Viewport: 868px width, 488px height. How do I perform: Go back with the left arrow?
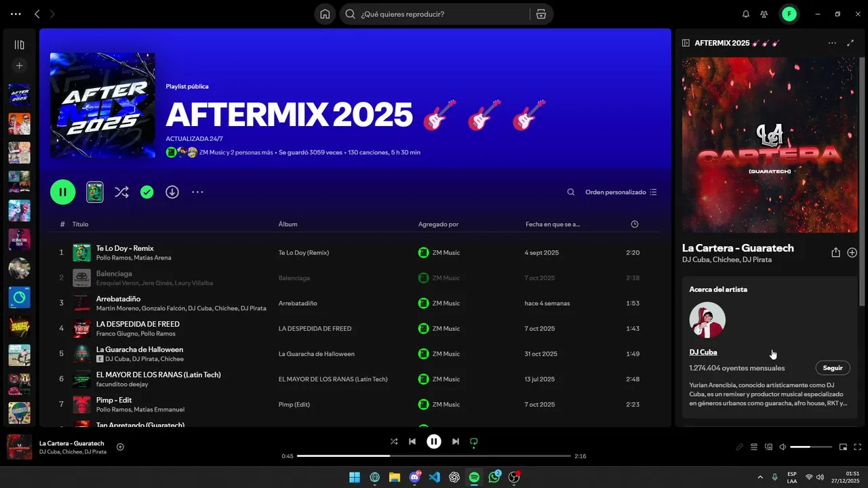tap(37, 14)
